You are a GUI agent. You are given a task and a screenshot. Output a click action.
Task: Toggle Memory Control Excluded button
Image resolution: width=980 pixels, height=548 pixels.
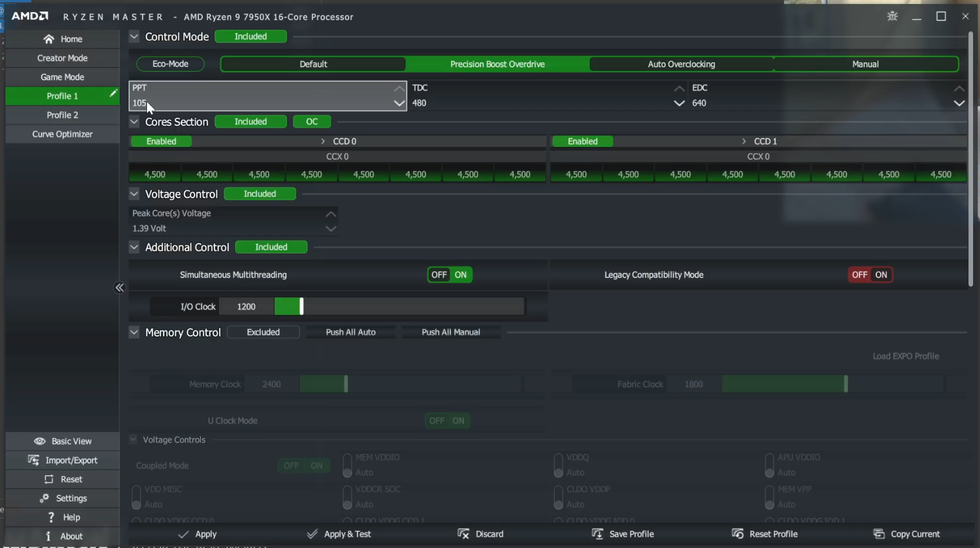coord(263,332)
